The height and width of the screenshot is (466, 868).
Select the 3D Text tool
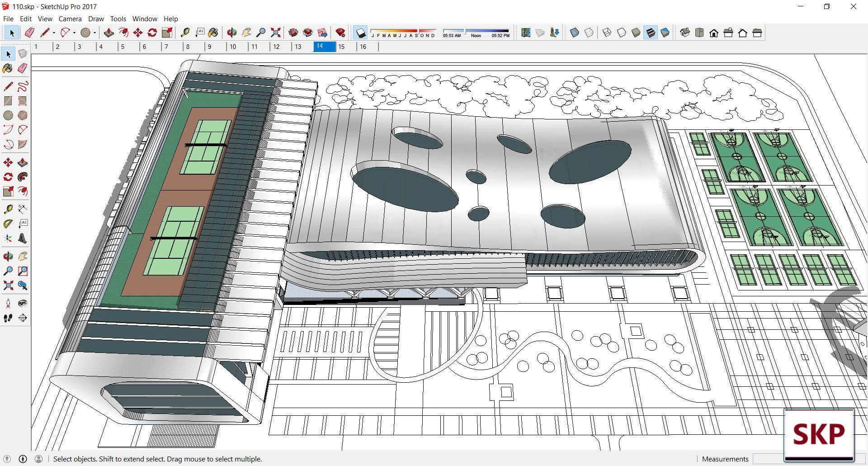pos(22,238)
